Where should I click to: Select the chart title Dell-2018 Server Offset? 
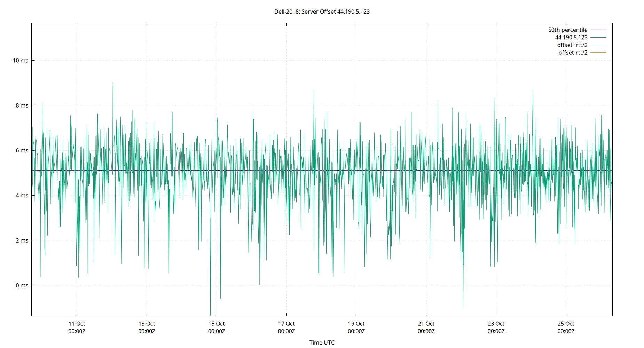322,11
